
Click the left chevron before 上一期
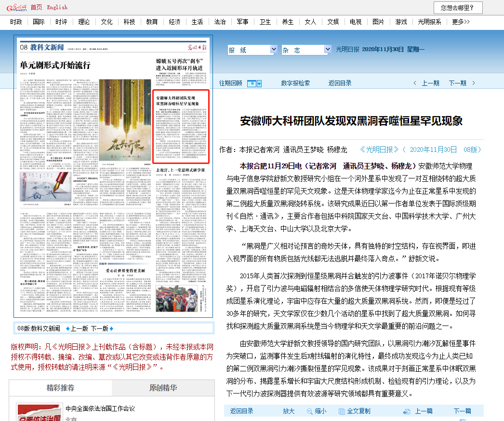[x=415, y=83]
